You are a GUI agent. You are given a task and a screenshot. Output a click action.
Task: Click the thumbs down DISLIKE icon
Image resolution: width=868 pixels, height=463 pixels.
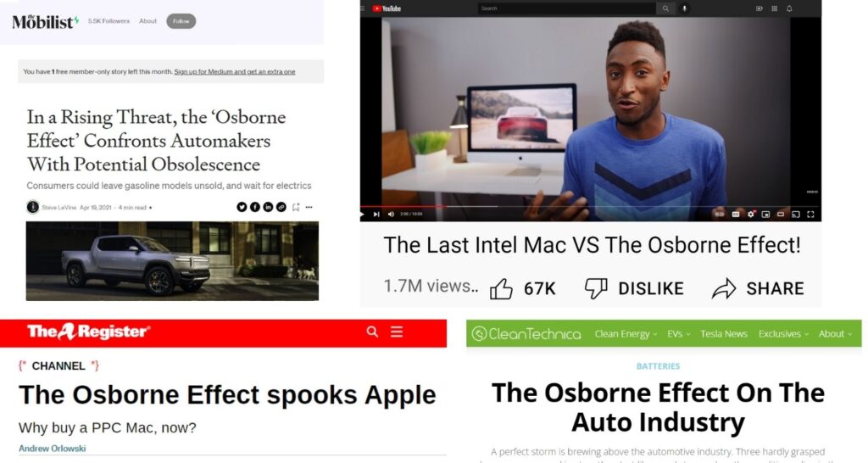pos(596,288)
